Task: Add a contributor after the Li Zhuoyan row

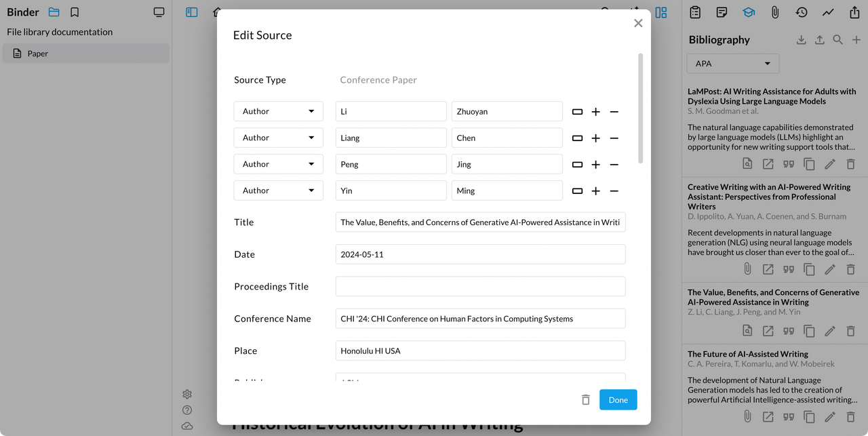Action: pos(595,112)
